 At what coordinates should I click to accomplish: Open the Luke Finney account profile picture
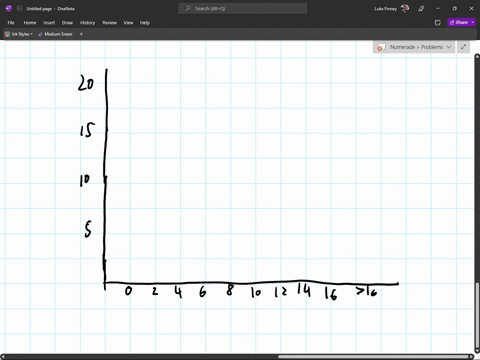point(405,9)
